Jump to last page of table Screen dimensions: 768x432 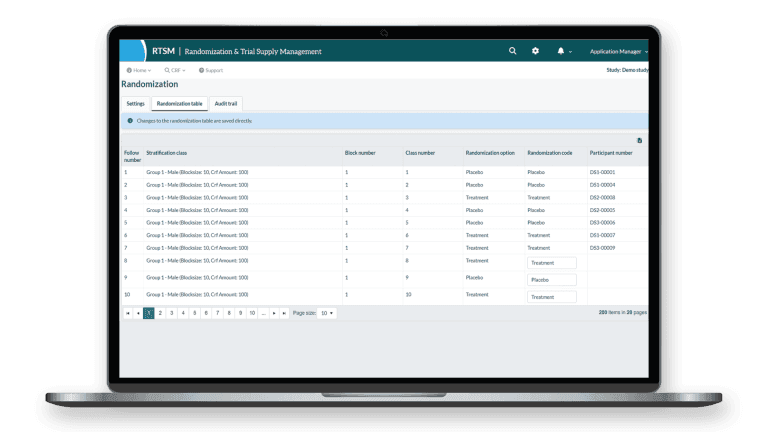tap(285, 313)
